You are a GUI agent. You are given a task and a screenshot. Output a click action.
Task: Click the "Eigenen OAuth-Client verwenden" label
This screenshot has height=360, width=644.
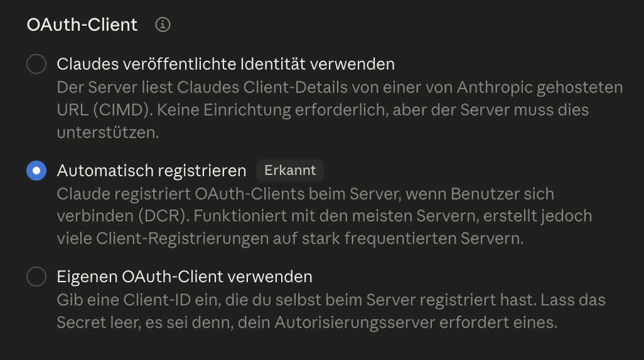(185, 277)
